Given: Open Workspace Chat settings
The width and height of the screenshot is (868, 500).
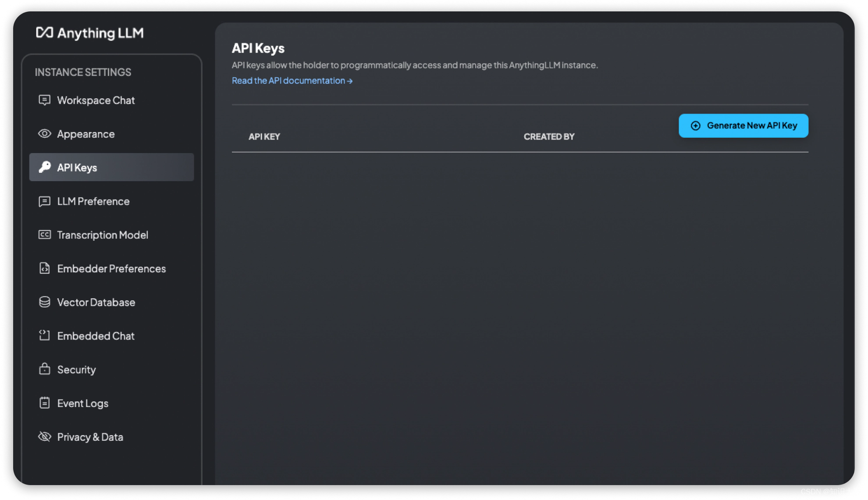Looking at the screenshot, I should point(111,100).
